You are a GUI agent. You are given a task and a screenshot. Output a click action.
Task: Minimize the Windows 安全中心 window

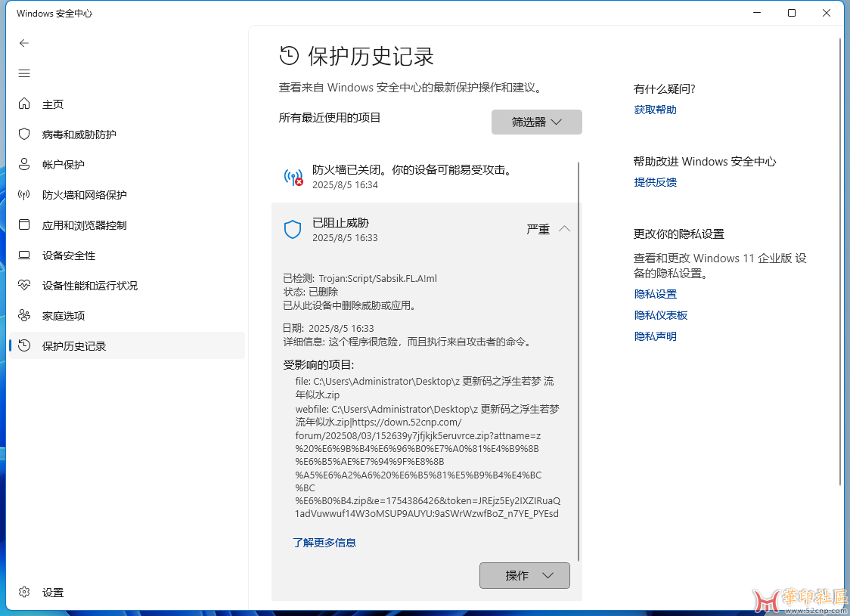point(757,13)
